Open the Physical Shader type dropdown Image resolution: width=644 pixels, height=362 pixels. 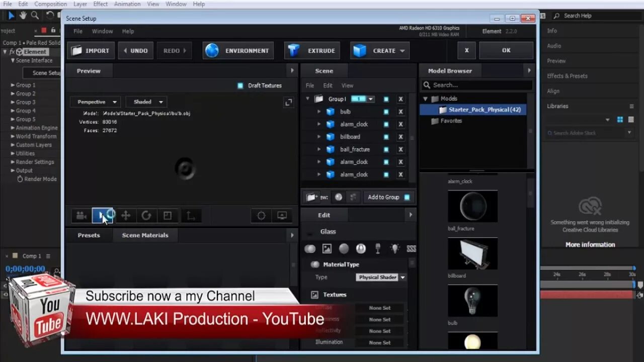tap(381, 278)
